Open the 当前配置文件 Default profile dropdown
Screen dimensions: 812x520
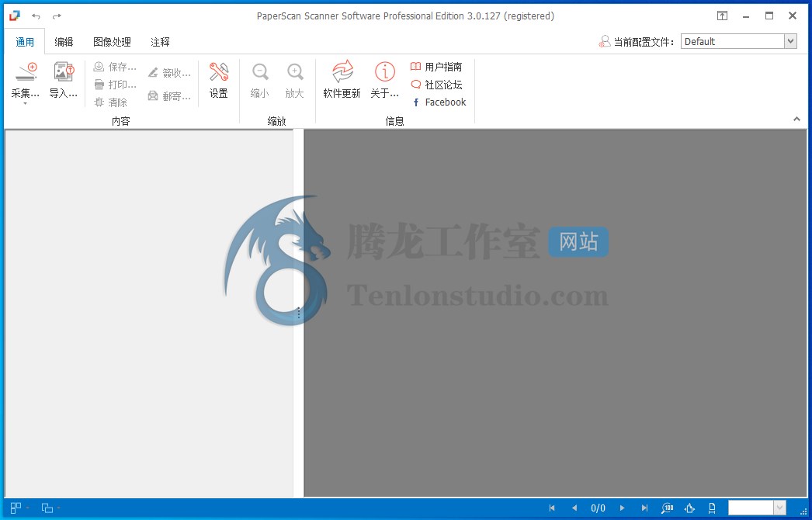click(790, 41)
